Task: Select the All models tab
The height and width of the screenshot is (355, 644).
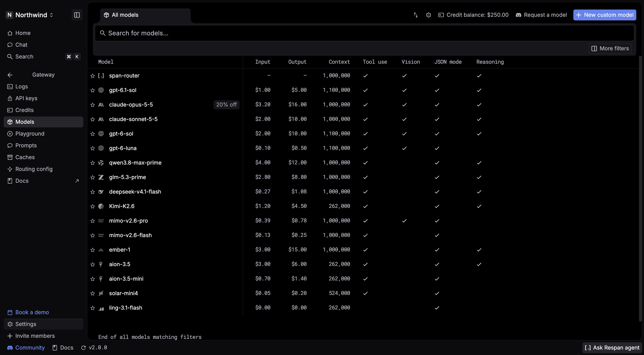Action: [146, 15]
